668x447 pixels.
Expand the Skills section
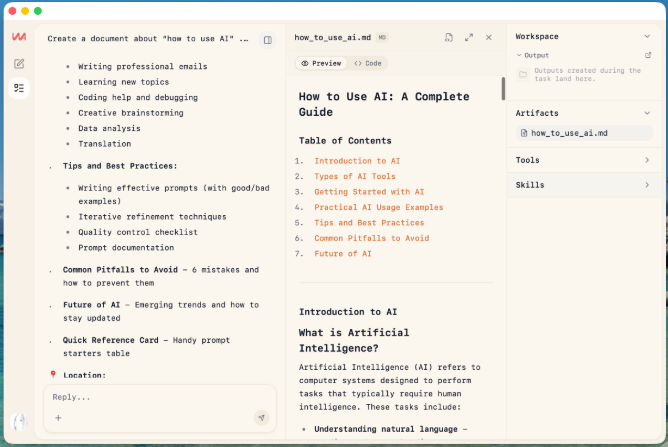(x=584, y=185)
